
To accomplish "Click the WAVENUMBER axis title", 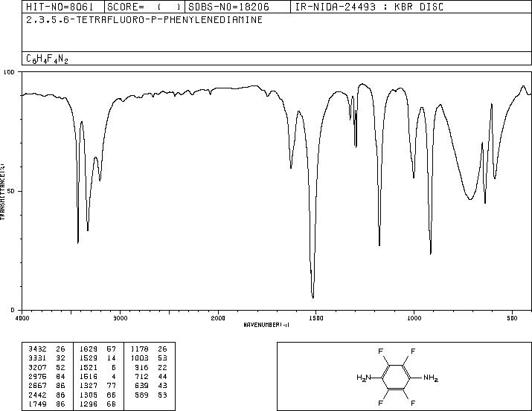I will click(x=266, y=325).
